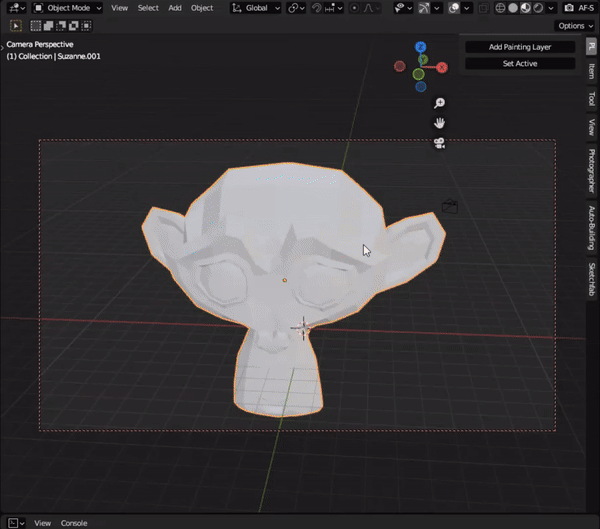Click Add Painting Layer button
The image size is (600, 529).
pos(520,47)
